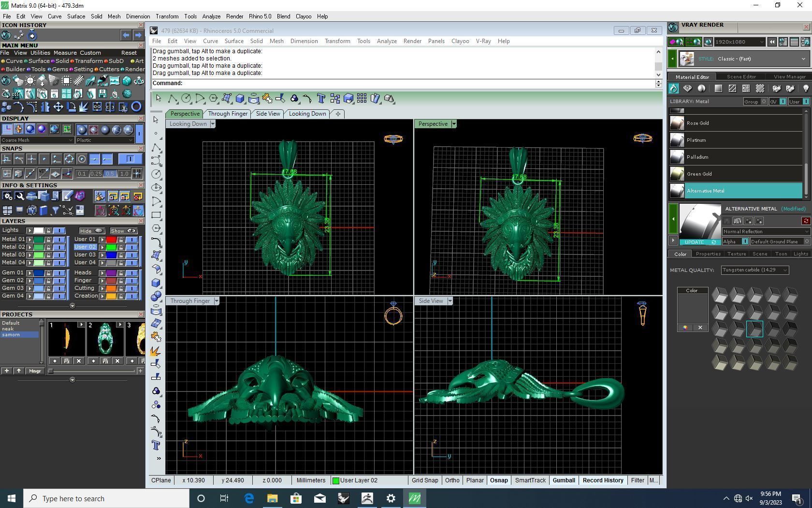
Task: Open the View Manager tab
Action: tap(789, 77)
